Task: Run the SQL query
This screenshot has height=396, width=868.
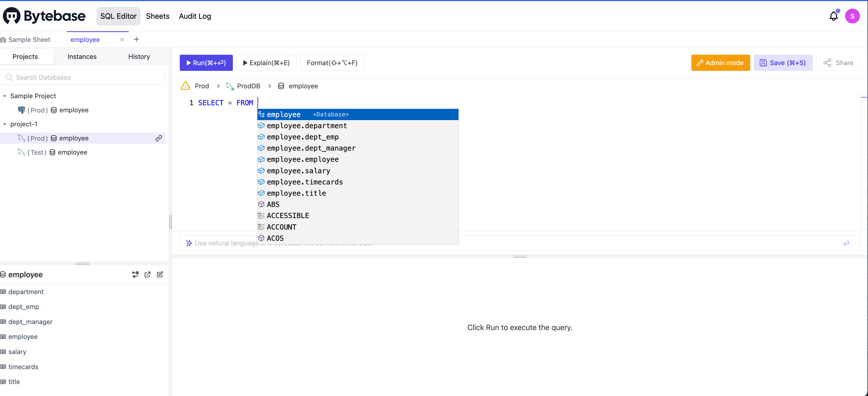Action: (x=206, y=63)
